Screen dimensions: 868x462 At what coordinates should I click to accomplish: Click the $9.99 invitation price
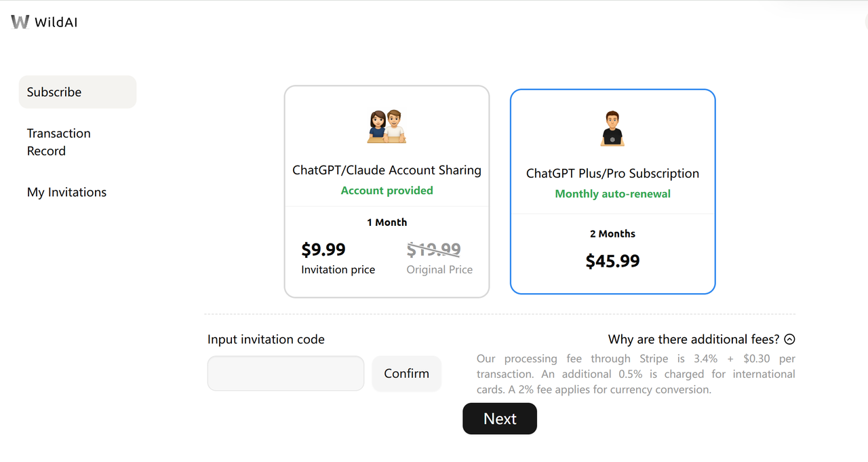pos(323,250)
